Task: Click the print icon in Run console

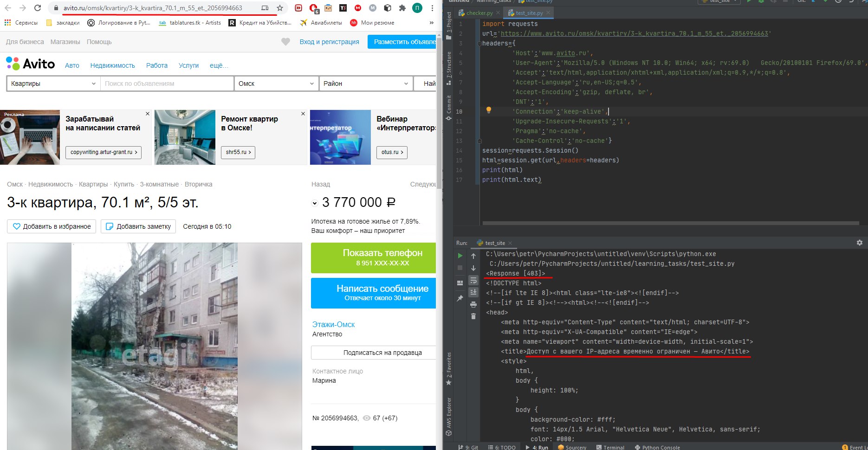Action: tap(473, 304)
